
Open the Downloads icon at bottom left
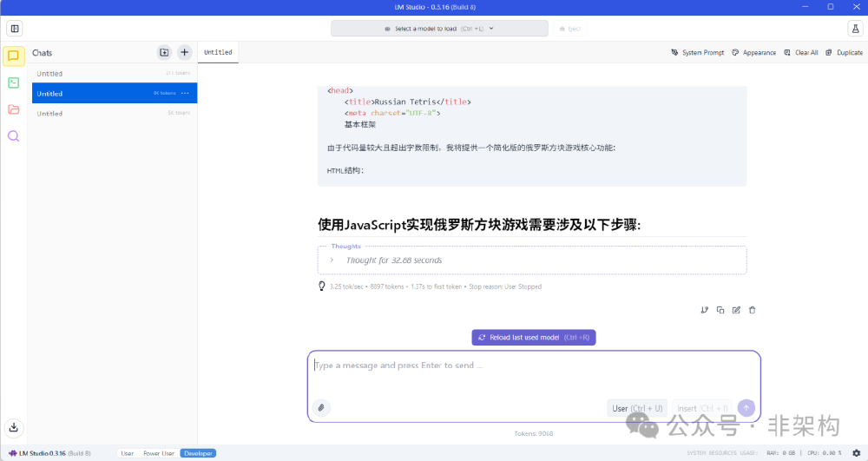[x=14, y=427]
